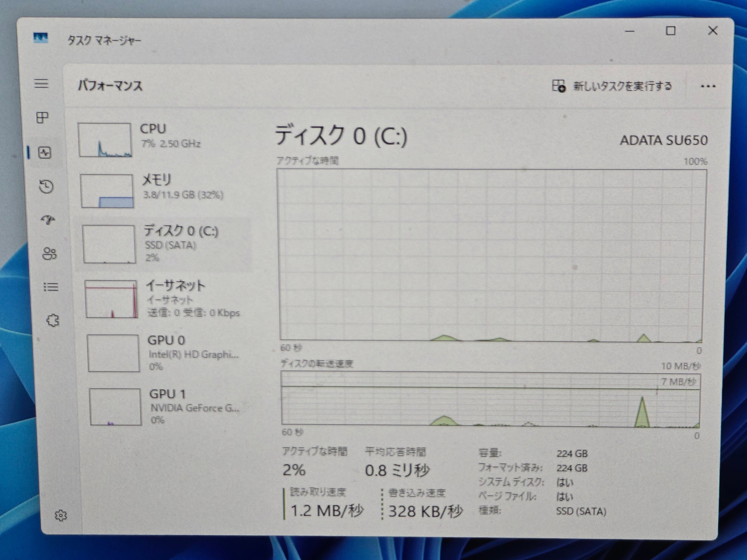This screenshot has height=560, width=747.
Task: Open the Details list icon
Action: [x=51, y=287]
